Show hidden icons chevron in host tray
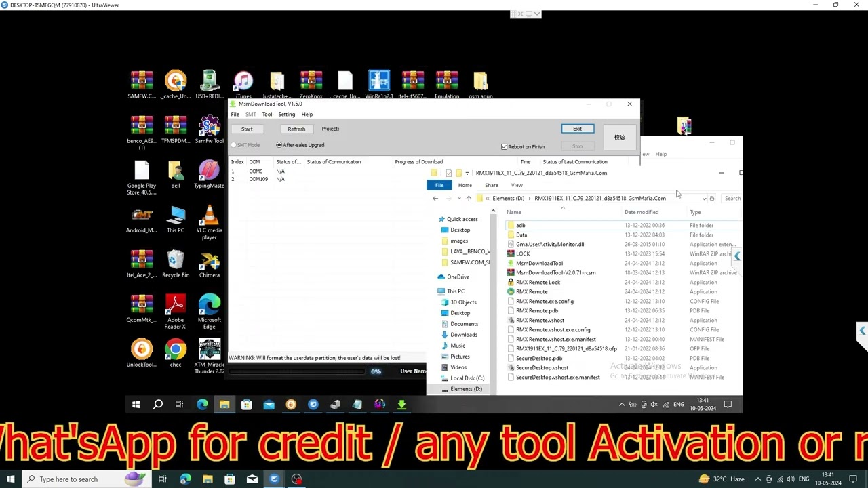Image resolution: width=868 pixels, height=488 pixels. [x=758, y=479]
